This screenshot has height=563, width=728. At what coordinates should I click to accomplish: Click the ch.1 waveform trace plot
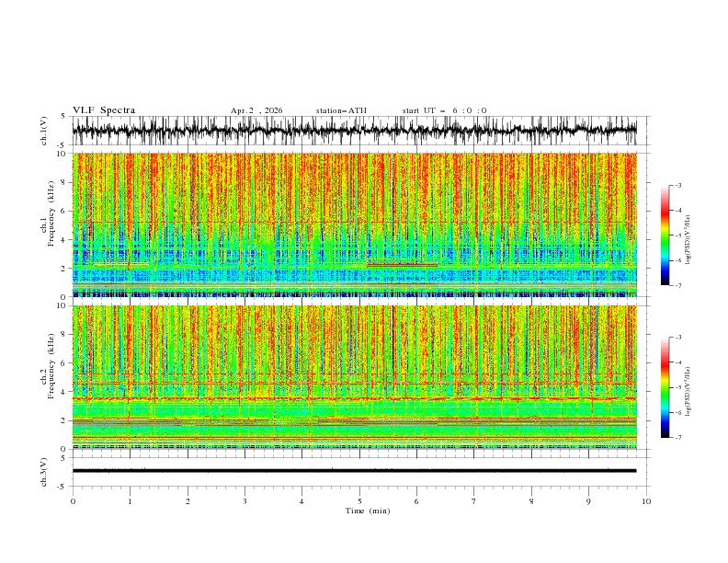point(355,131)
